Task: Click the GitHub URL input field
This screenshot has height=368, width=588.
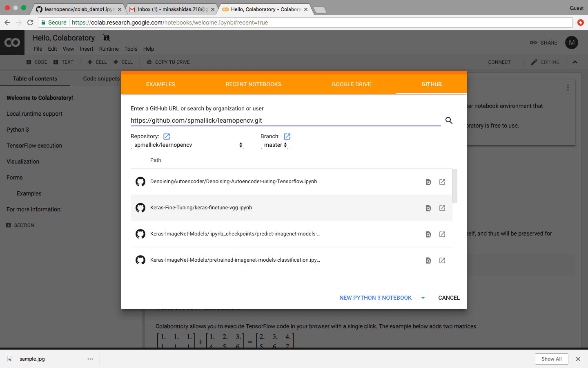Action: [286, 121]
